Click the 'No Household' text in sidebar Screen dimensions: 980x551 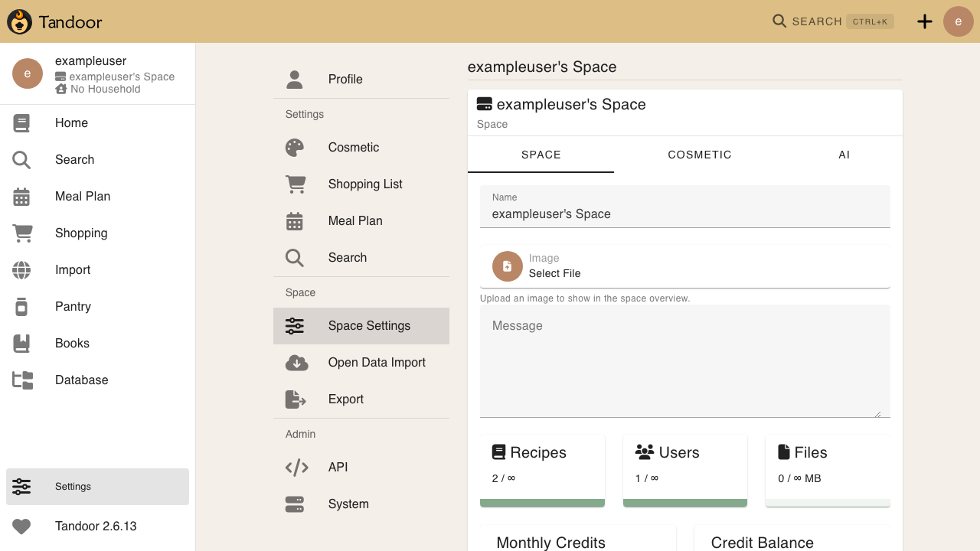[106, 90]
